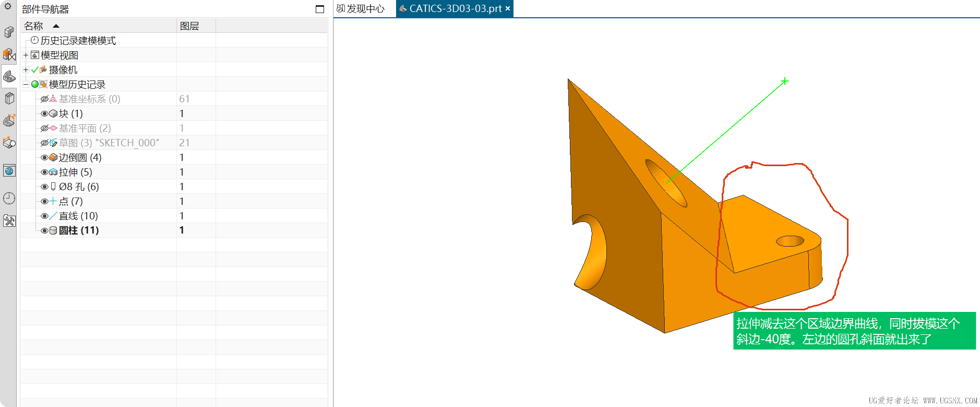Open the Constraint Navigator sidebar icon

pyautogui.click(x=9, y=54)
